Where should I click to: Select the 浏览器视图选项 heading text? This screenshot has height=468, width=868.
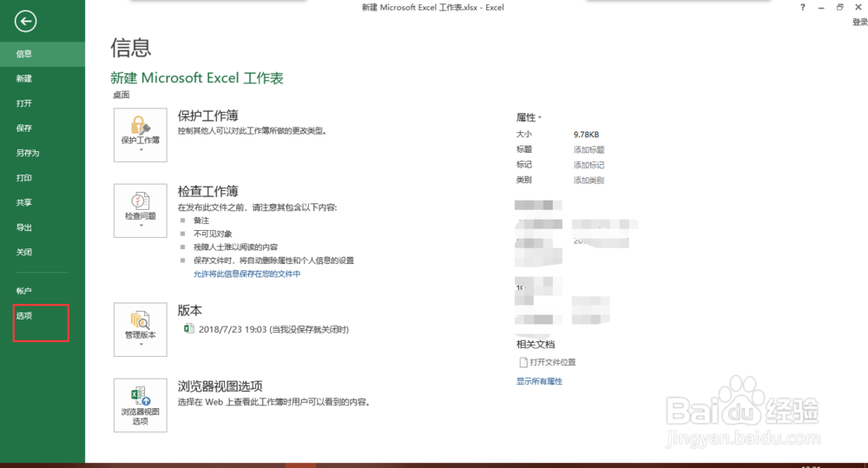point(220,386)
